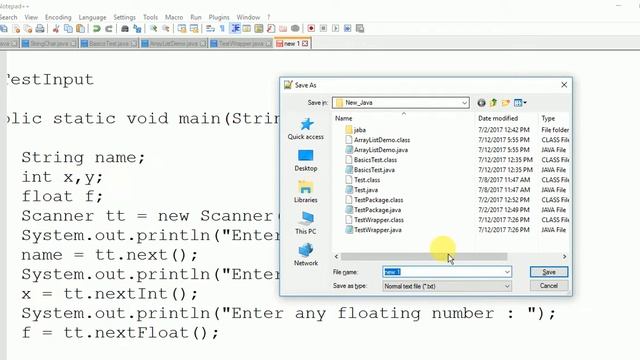Viewport: 640px width, 360px height.
Task: Select Libraries in places bar
Action: point(306,192)
